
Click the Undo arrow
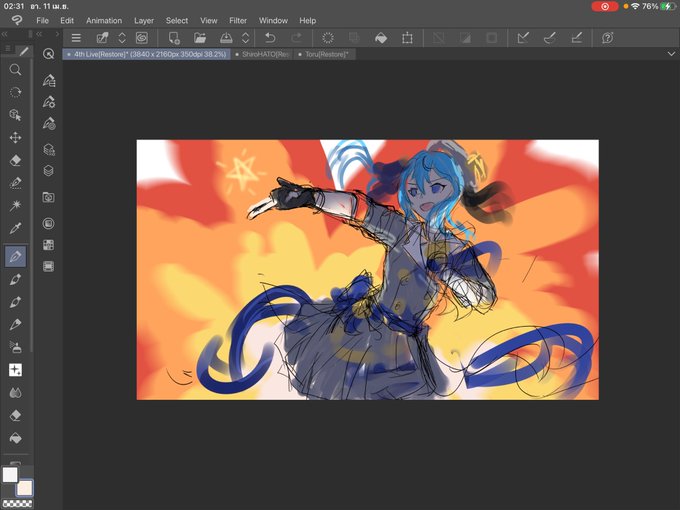270,38
